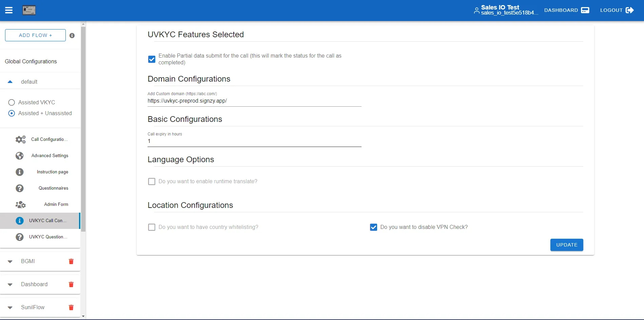This screenshot has height=320, width=644.
Task: Expand the BGMI flow
Action: (x=10, y=261)
